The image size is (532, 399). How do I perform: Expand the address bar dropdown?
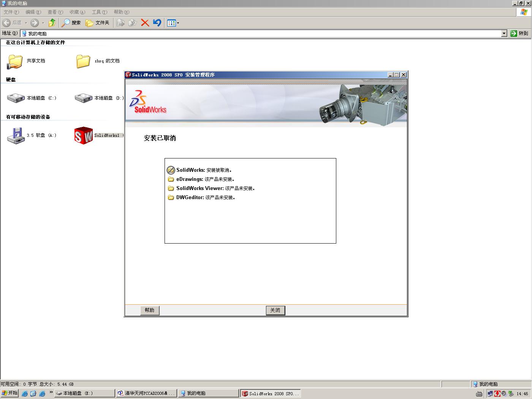[x=504, y=33]
